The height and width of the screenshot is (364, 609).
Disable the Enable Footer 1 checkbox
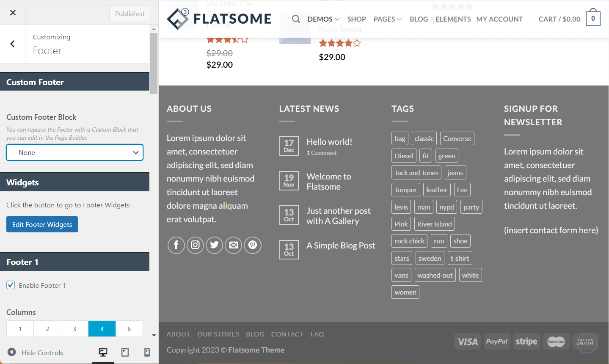[10, 285]
